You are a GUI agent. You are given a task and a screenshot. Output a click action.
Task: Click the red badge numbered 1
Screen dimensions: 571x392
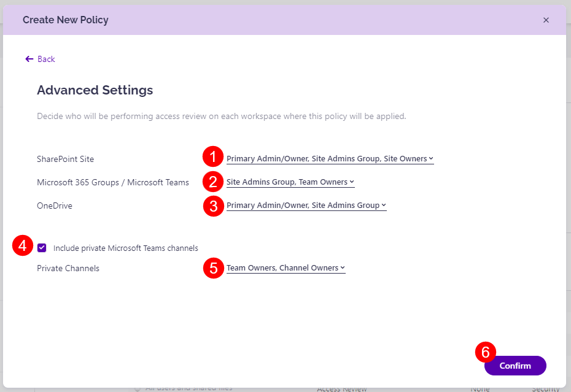(214, 157)
